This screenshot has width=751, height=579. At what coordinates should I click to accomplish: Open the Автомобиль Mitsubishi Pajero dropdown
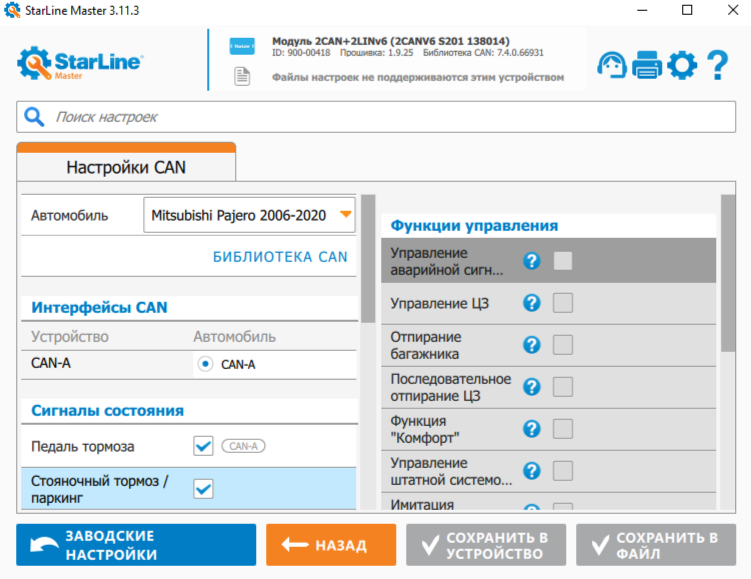(249, 216)
